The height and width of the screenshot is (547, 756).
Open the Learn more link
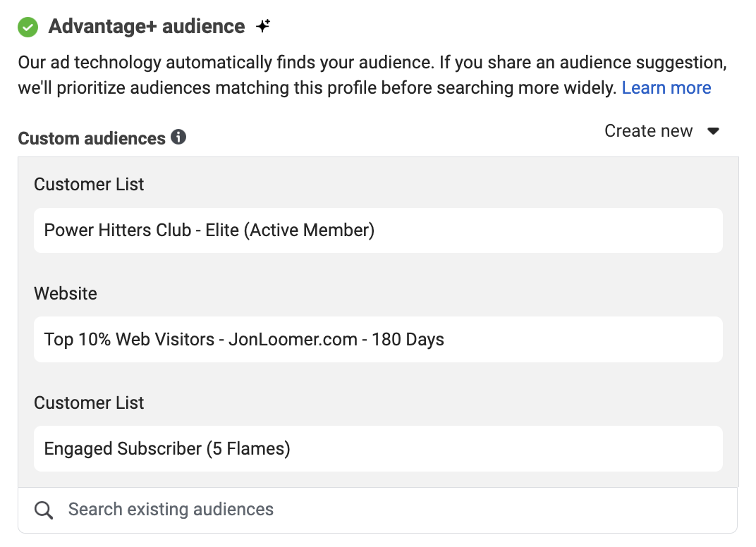point(666,88)
